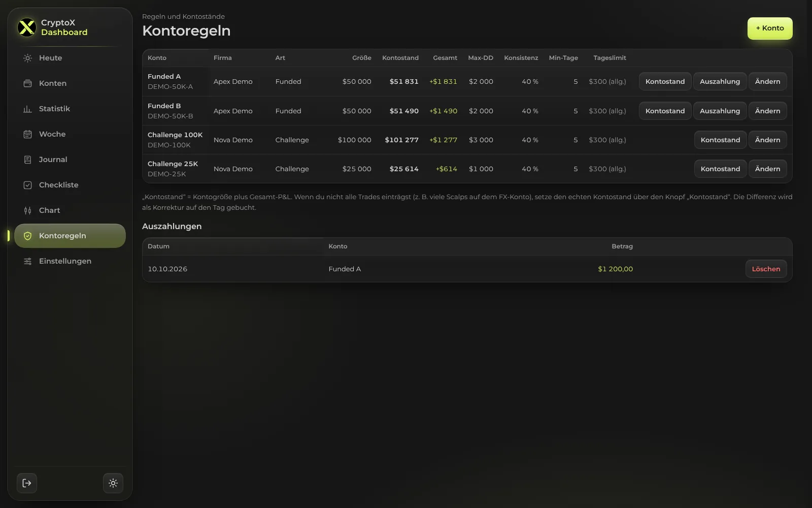Toggle light theme with sun button

pos(113,483)
